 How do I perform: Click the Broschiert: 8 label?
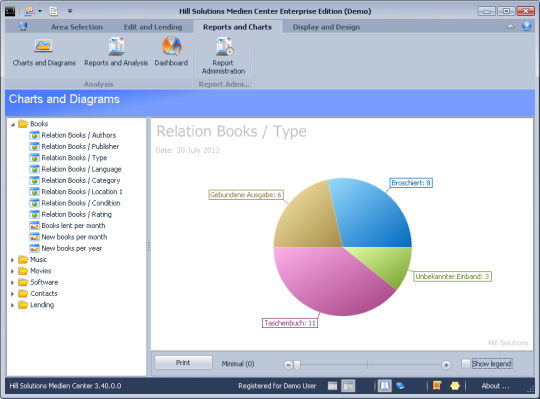pos(411,183)
